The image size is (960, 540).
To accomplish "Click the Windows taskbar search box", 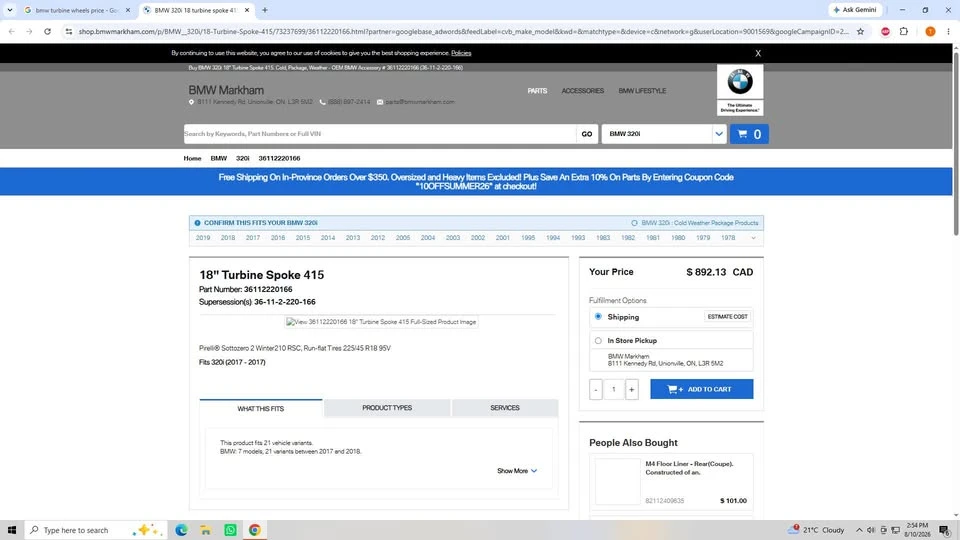I will [96, 530].
